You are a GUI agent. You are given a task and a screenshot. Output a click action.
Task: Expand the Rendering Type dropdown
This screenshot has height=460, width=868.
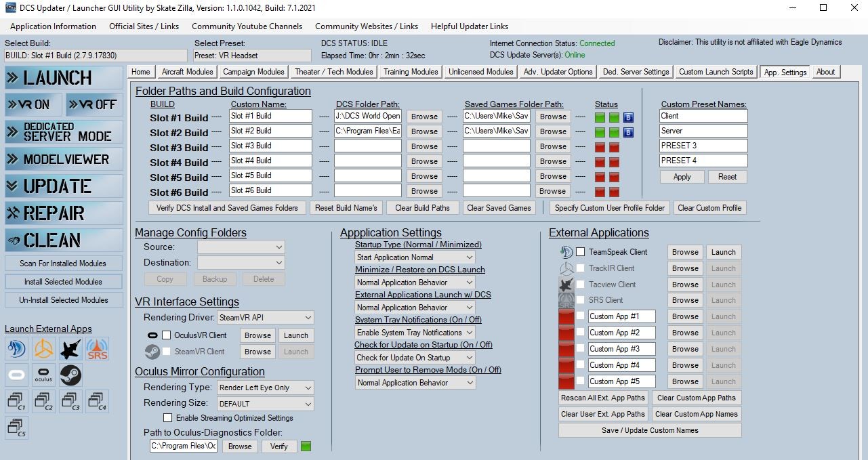pyautogui.click(x=266, y=388)
